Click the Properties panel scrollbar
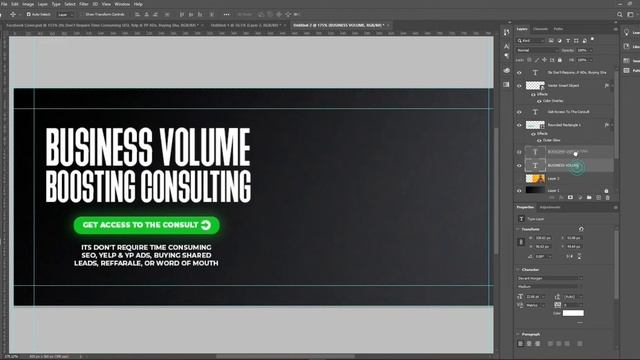This screenshot has width=640, height=360. click(x=616, y=265)
